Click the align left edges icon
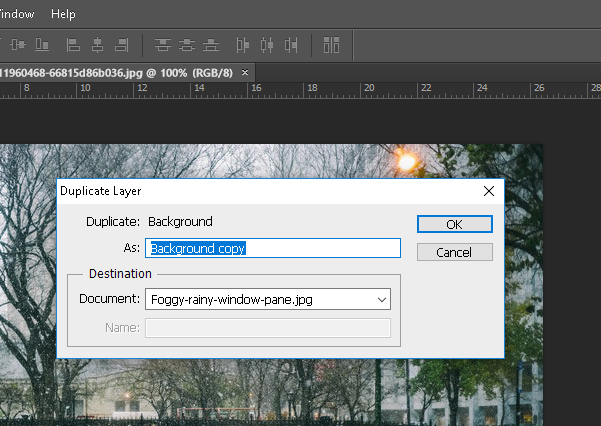 point(73,45)
